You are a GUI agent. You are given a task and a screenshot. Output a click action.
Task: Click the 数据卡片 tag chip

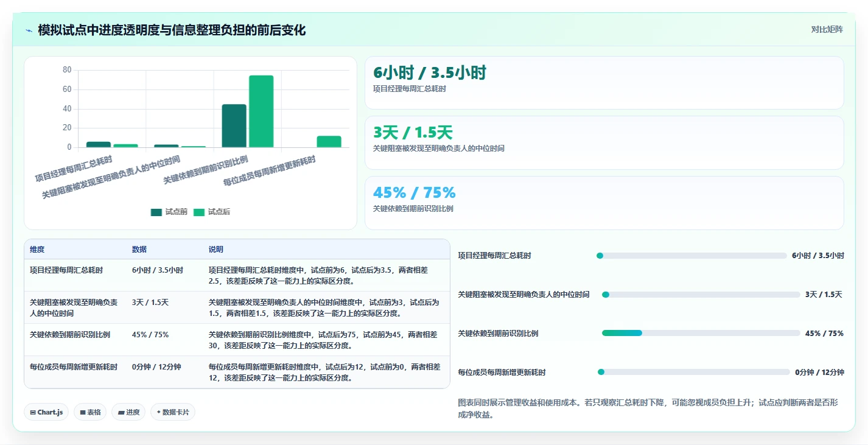pos(173,412)
